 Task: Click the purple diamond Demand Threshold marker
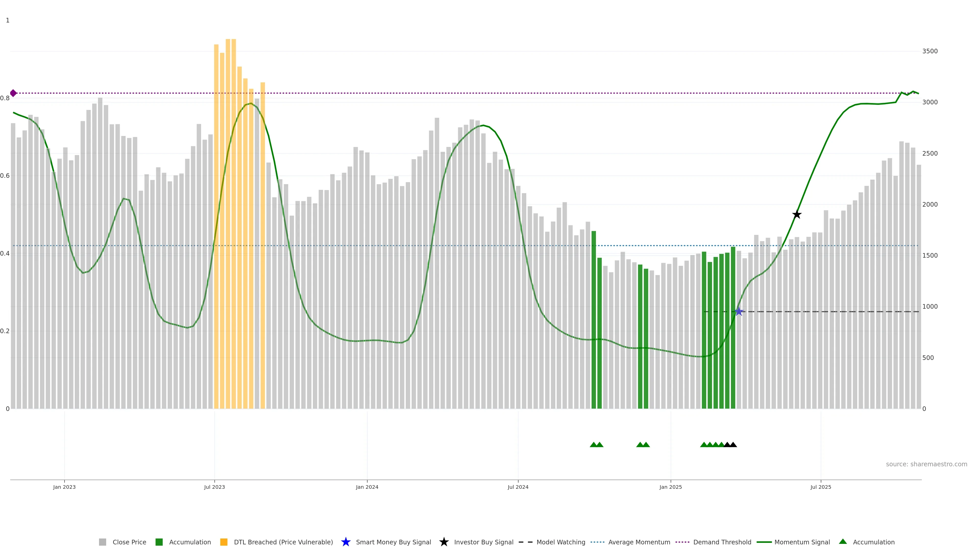pyautogui.click(x=13, y=93)
